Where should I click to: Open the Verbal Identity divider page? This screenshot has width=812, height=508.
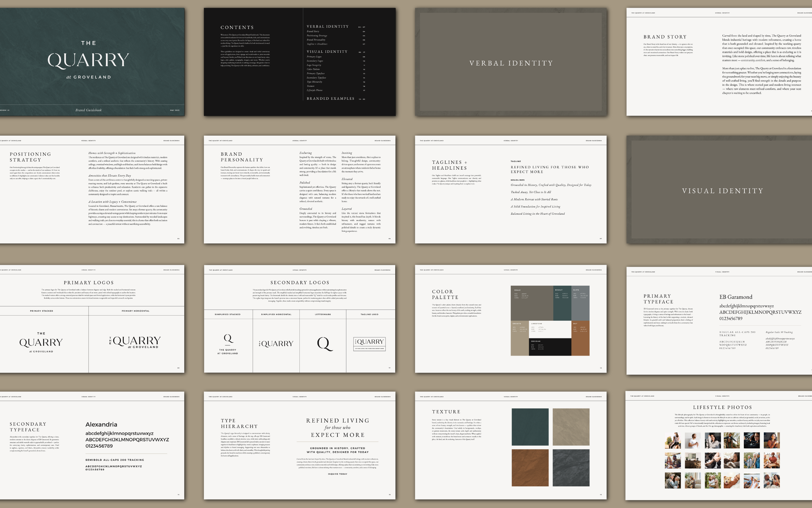coord(511,62)
